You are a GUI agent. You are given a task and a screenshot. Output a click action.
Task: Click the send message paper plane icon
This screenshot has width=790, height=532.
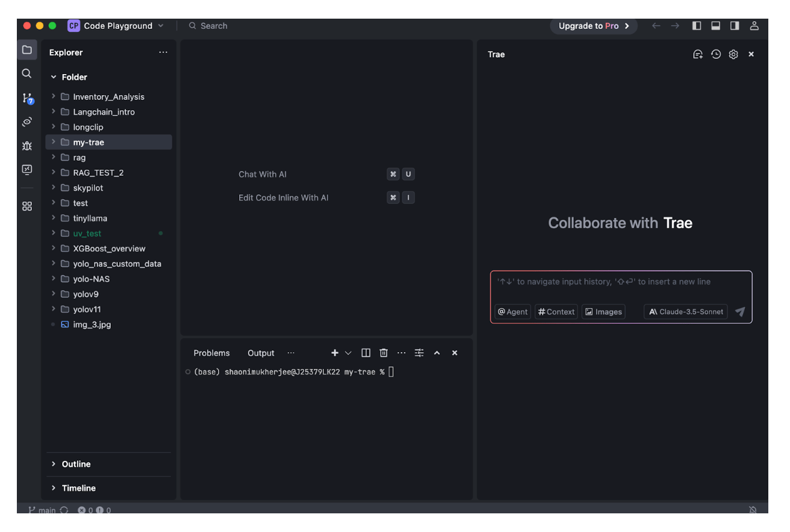(740, 312)
